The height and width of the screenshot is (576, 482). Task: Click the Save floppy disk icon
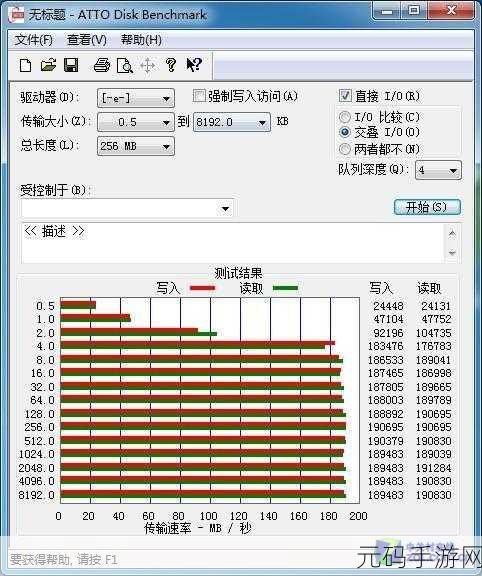tap(71, 65)
